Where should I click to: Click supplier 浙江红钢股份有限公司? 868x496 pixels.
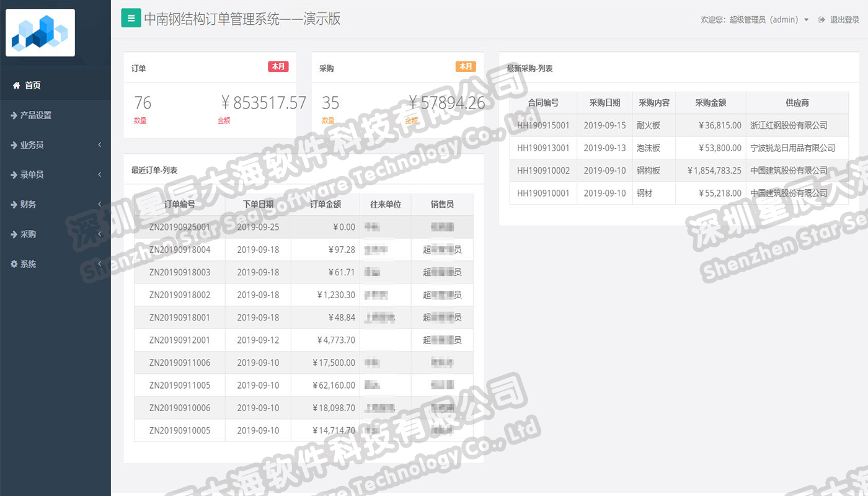[789, 125]
